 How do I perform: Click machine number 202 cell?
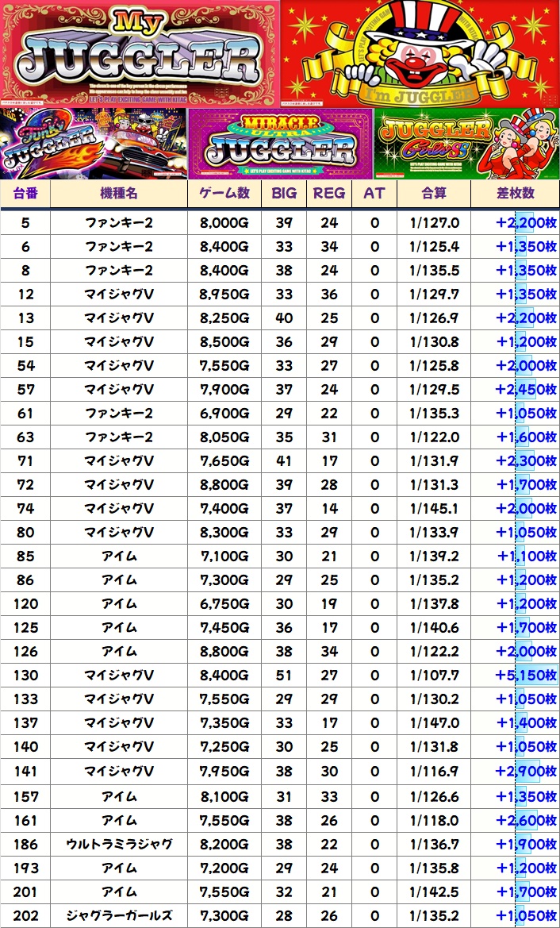click(x=25, y=915)
